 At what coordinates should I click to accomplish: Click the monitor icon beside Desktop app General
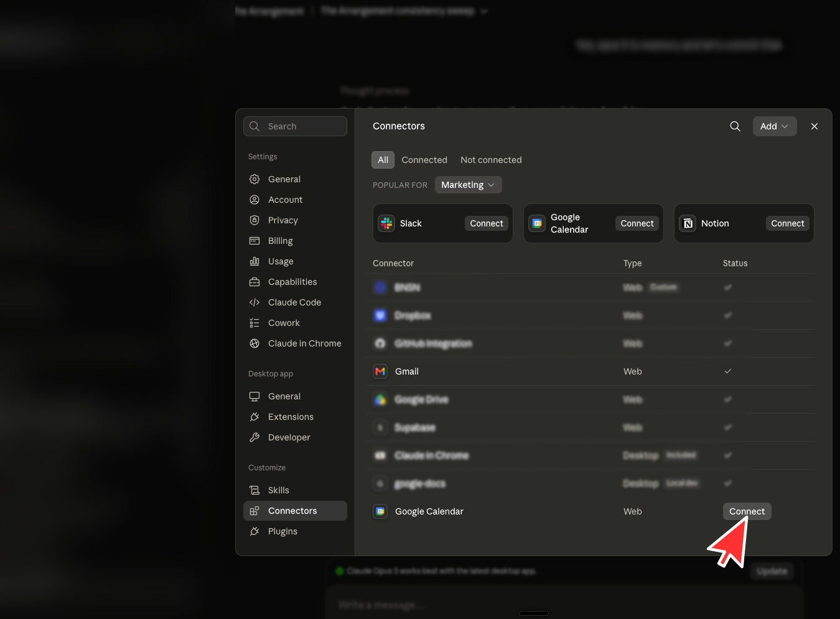pos(254,396)
